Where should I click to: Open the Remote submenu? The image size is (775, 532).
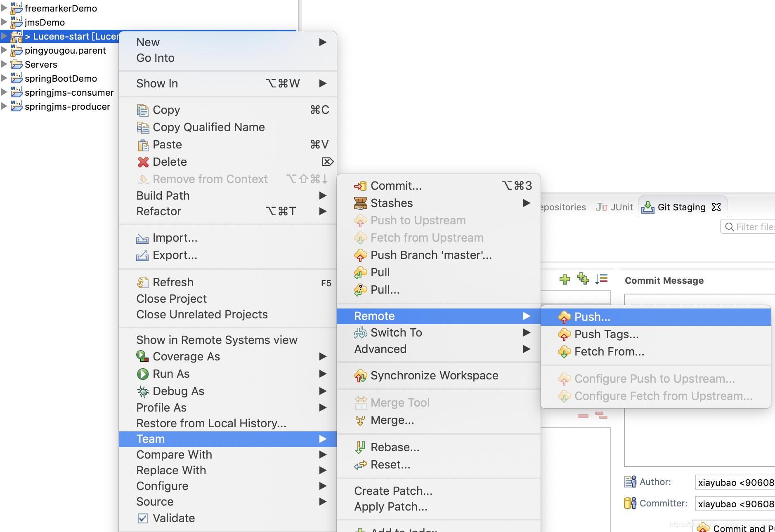click(x=439, y=316)
